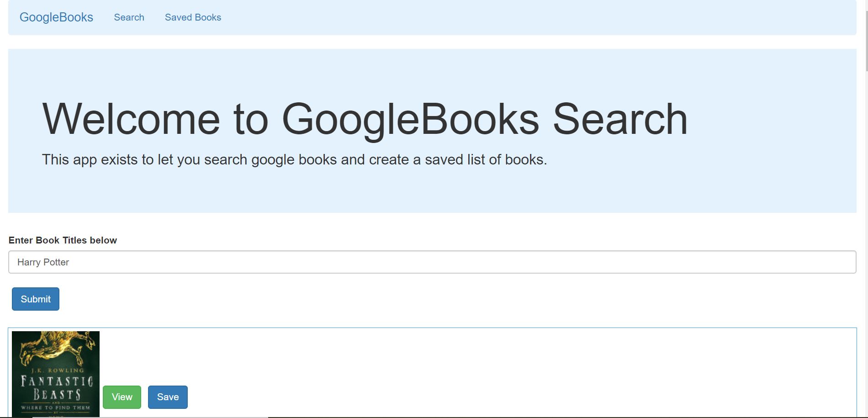This screenshot has height=418, width=868.
Task: Click J.K. Rowling name on the cover
Action: [x=55, y=370]
